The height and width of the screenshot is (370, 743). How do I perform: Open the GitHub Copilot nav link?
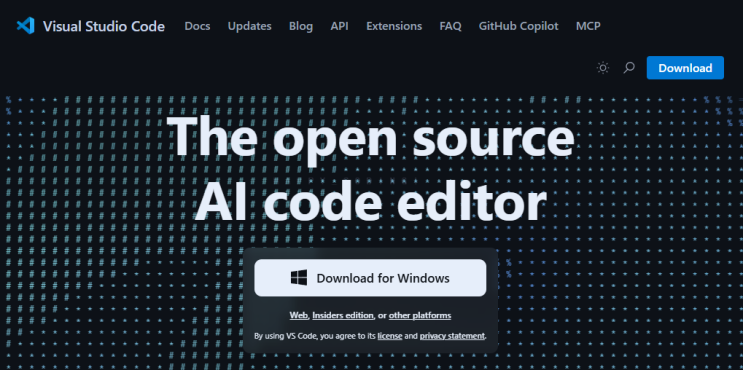518,26
